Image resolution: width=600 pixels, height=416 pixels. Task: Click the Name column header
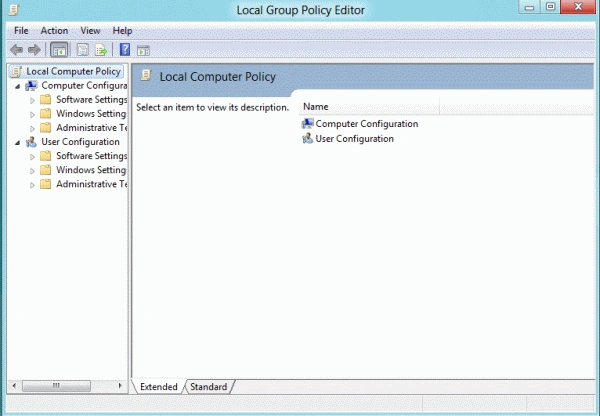click(x=369, y=106)
